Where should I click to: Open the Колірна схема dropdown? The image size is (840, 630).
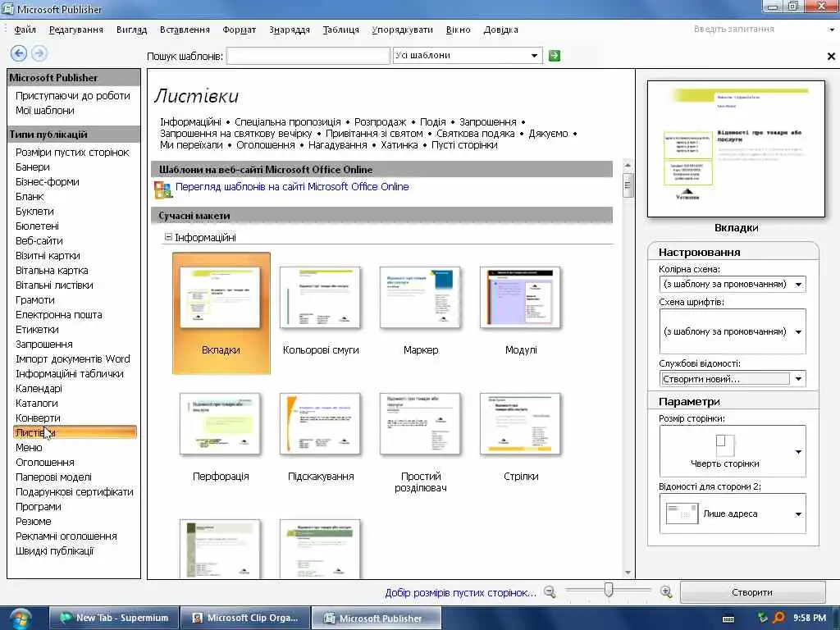point(798,285)
